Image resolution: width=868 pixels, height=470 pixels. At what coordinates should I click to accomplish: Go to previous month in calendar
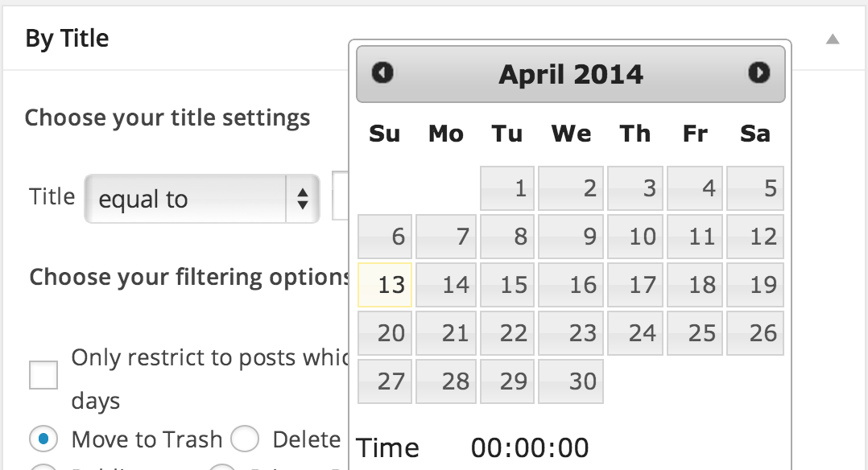[382, 73]
